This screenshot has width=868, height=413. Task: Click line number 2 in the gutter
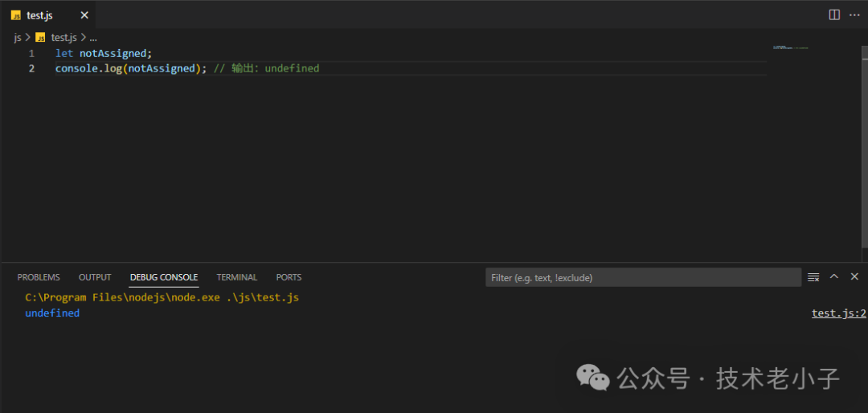[x=32, y=68]
